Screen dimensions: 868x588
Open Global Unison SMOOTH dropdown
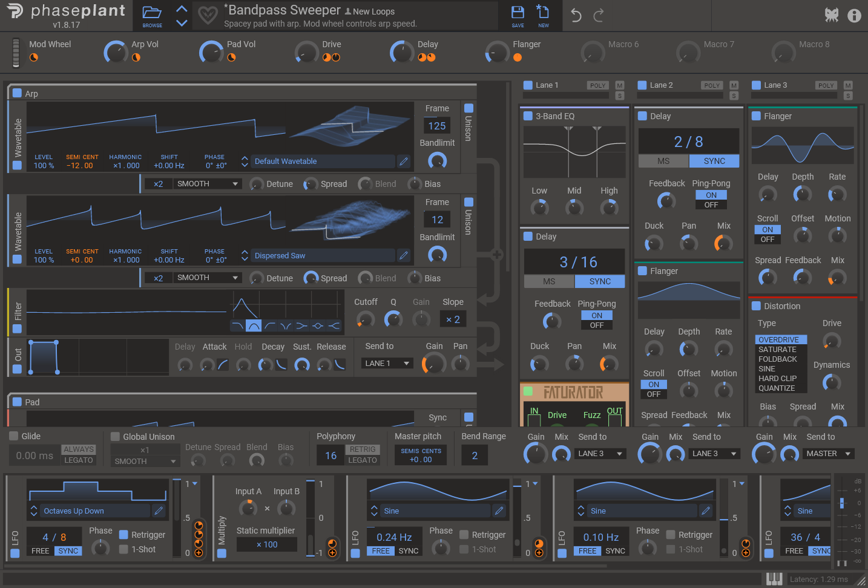click(x=145, y=462)
